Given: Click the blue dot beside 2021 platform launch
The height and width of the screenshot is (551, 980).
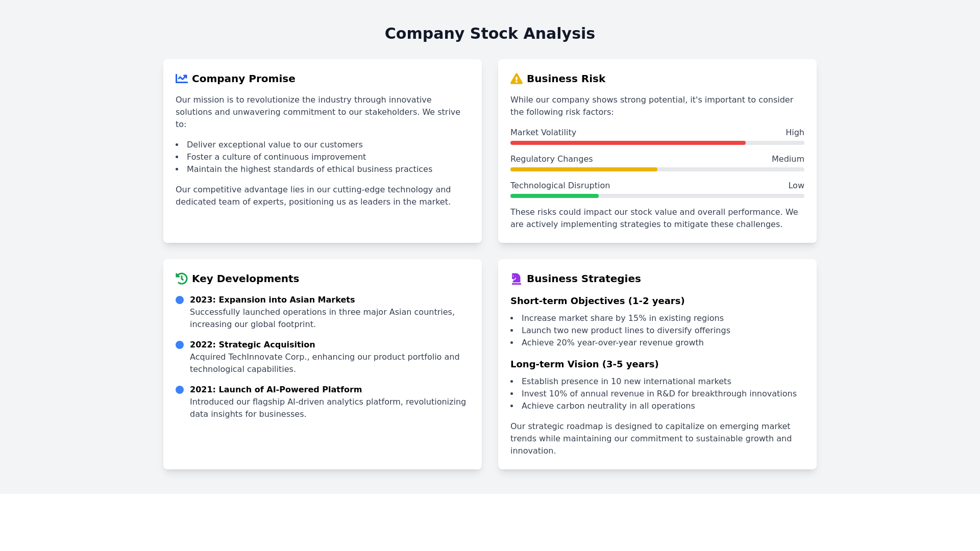Looking at the screenshot, I should 180,390.
